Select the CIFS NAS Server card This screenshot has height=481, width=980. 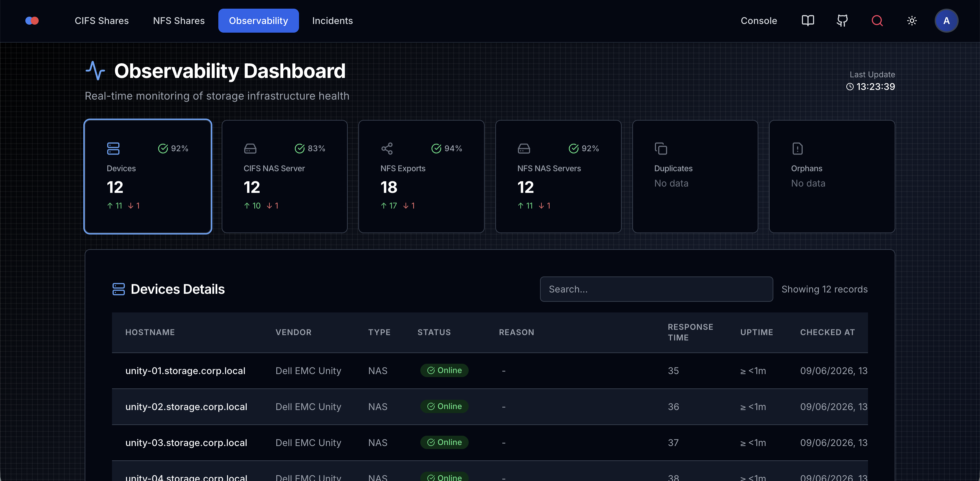(285, 177)
